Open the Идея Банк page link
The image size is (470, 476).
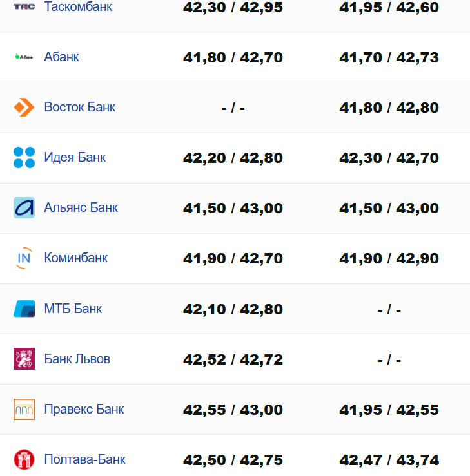pyautogui.click(x=75, y=157)
